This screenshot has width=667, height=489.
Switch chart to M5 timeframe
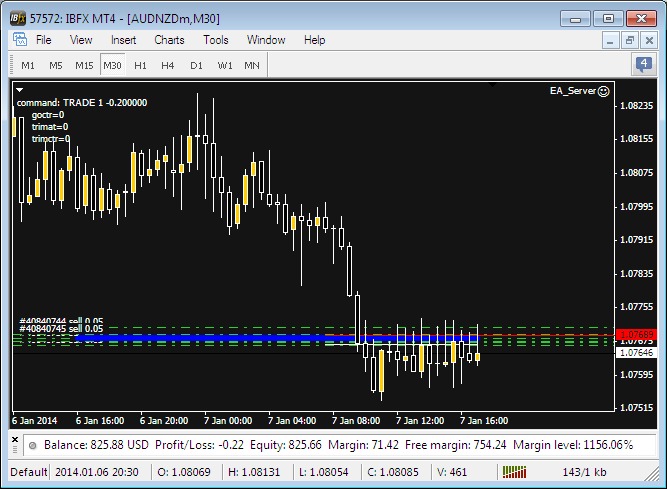point(55,65)
